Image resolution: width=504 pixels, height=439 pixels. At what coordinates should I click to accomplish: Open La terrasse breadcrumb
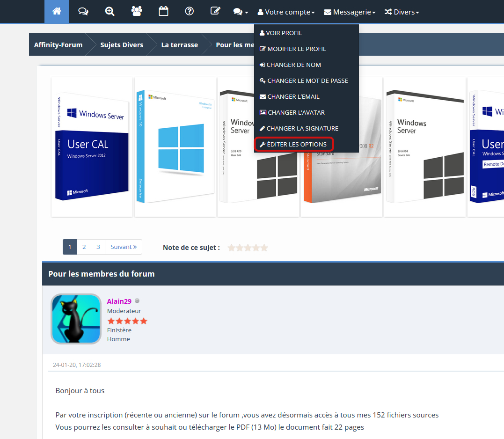180,44
